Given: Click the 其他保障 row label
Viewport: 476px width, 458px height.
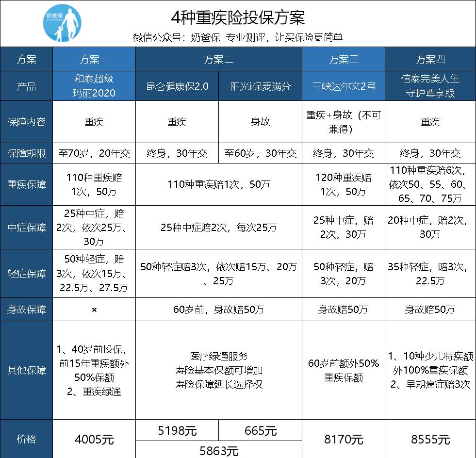Looking at the screenshot, I should point(26,370).
